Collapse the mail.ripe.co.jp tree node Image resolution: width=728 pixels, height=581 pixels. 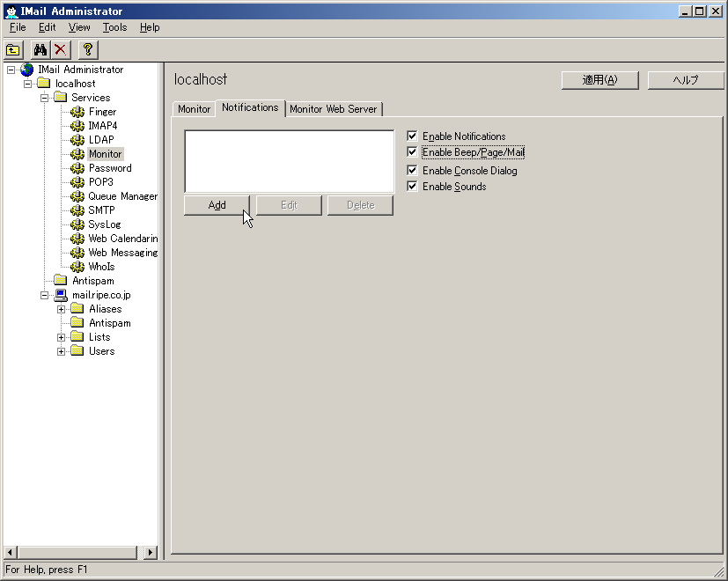pyautogui.click(x=44, y=296)
